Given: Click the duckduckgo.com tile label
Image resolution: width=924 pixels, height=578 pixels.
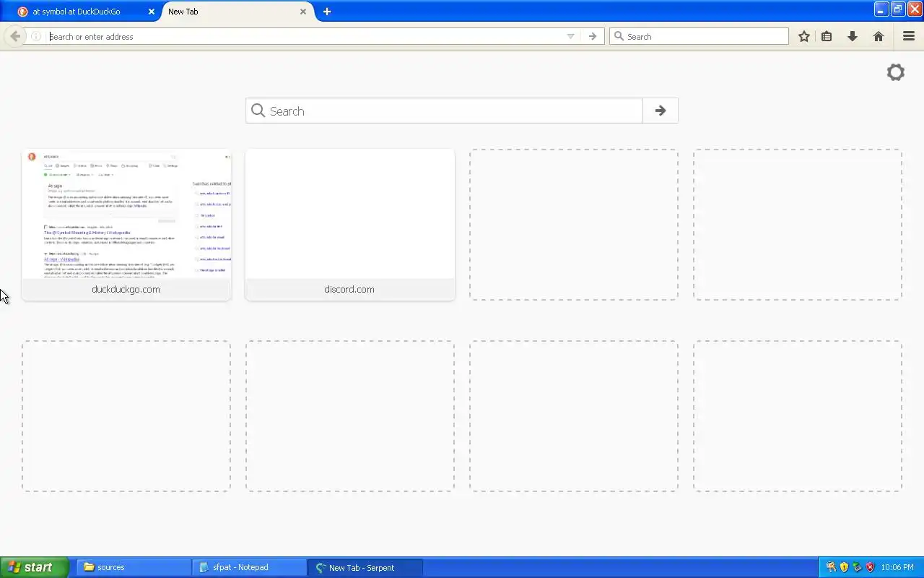Looking at the screenshot, I should (126, 289).
